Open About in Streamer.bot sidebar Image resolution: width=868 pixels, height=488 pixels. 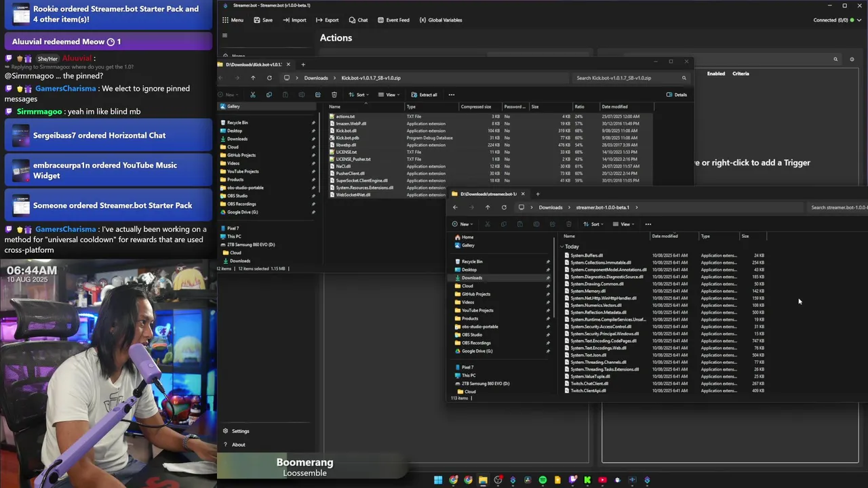[x=234, y=445]
